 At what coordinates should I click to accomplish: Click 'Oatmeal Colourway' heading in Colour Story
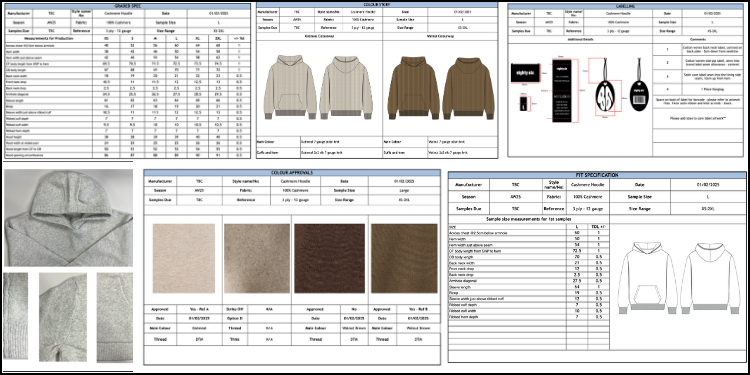click(x=320, y=36)
